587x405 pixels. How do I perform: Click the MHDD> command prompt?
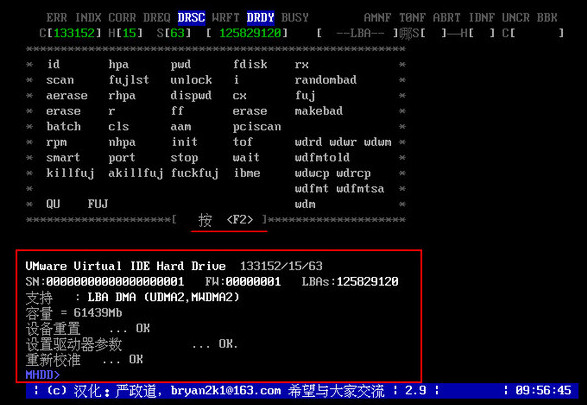coord(42,375)
